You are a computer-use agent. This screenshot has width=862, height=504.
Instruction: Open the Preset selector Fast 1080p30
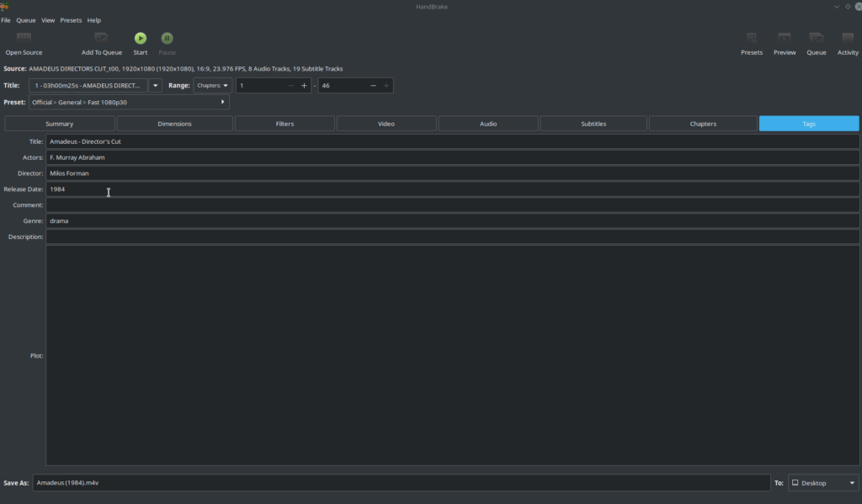pos(129,102)
